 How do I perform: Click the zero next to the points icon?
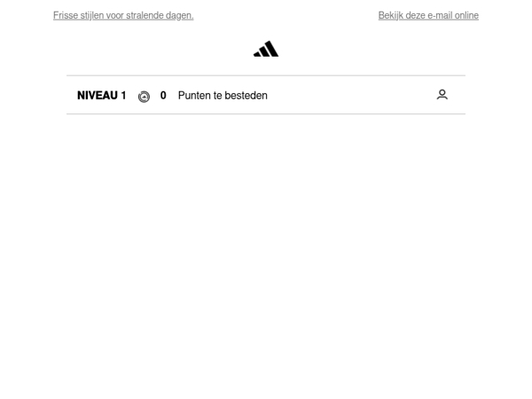click(163, 96)
